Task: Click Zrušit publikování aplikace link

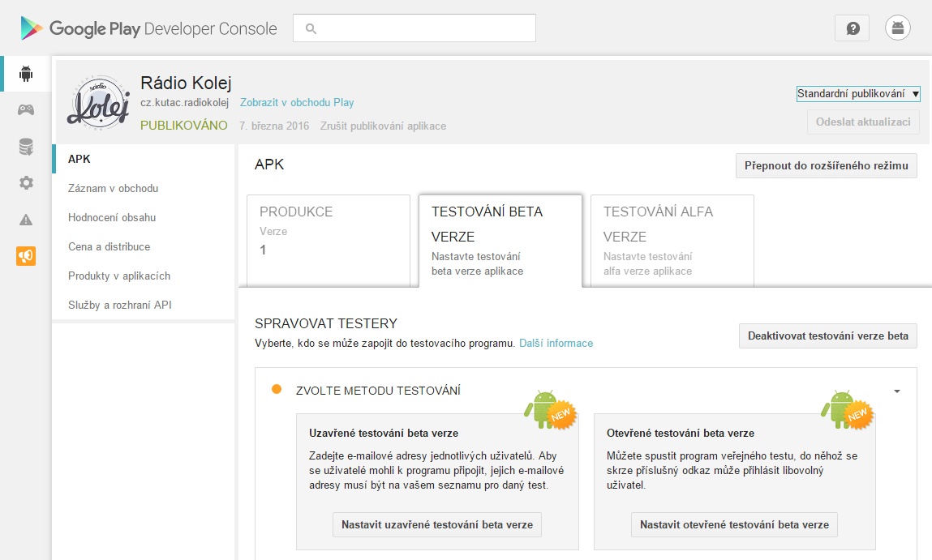Action: (x=383, y=126)
